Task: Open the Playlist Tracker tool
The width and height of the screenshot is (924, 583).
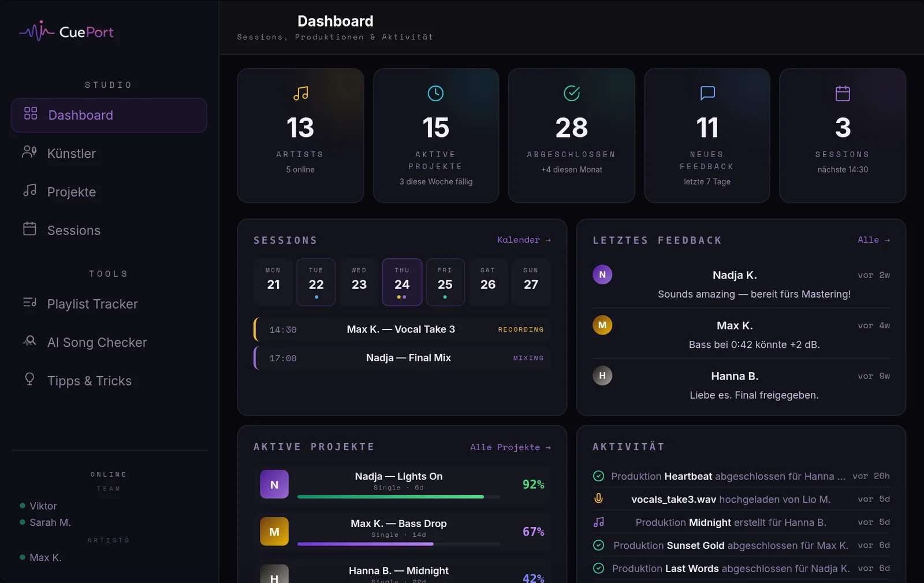Action: pos(109,304)
